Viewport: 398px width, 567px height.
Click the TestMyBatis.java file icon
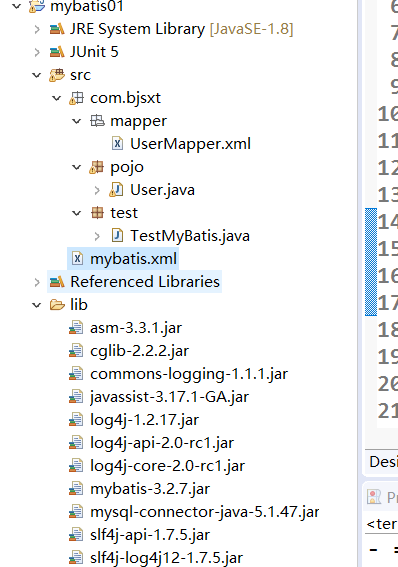click(x=117, y=236)
